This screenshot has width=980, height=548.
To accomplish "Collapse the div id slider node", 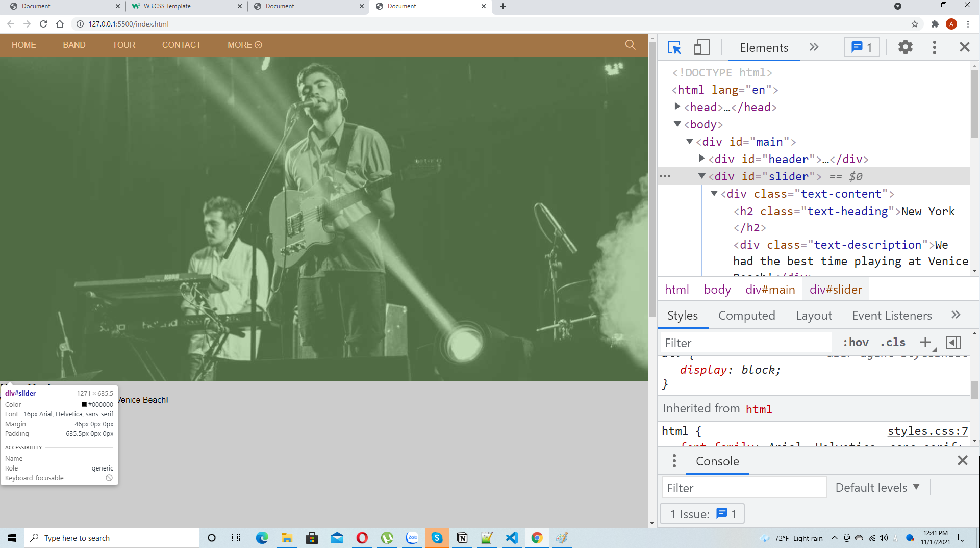I will coord(702,176).
